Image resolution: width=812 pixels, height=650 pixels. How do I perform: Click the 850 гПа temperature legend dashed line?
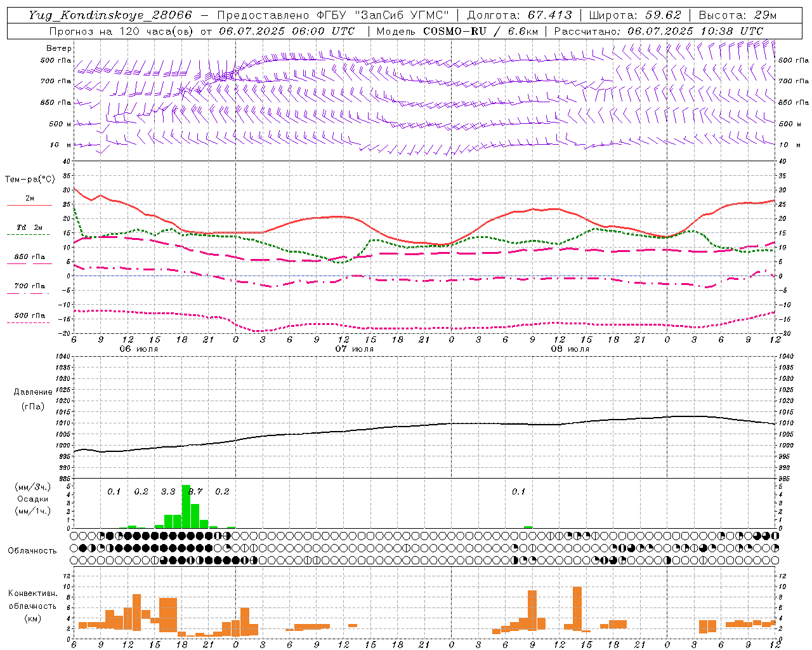29,263
